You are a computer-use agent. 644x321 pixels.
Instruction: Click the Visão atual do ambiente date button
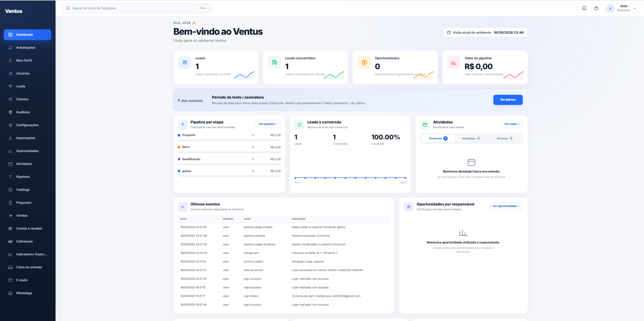[x=485, y=33]
